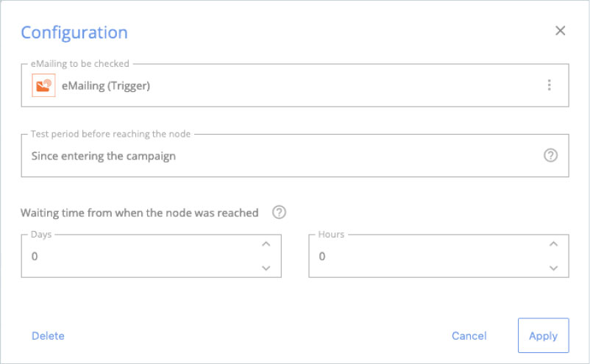This screenshot has width=590, height=364.
Task: Click the orange eMailing envelope icon
Action: click(x=43, y=85)
